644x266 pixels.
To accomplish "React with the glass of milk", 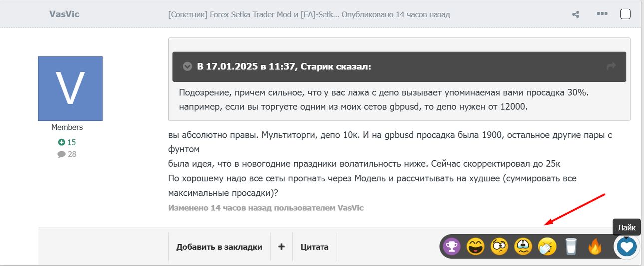I will [x=571, y=246].
